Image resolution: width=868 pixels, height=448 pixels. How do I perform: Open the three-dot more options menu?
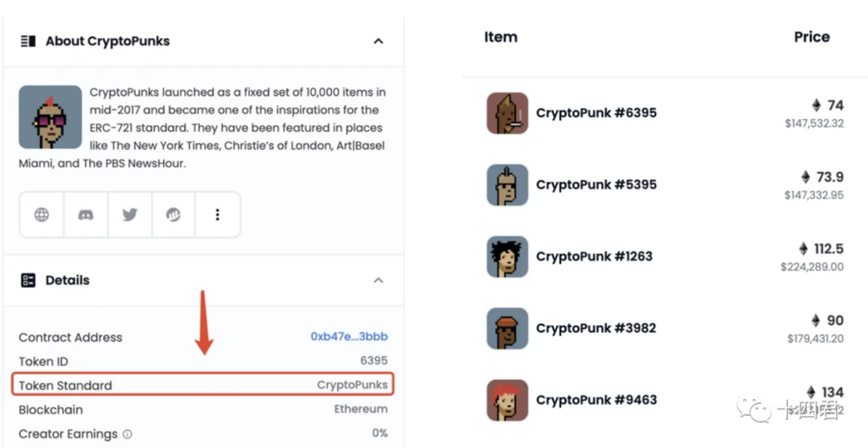point(218,215)
